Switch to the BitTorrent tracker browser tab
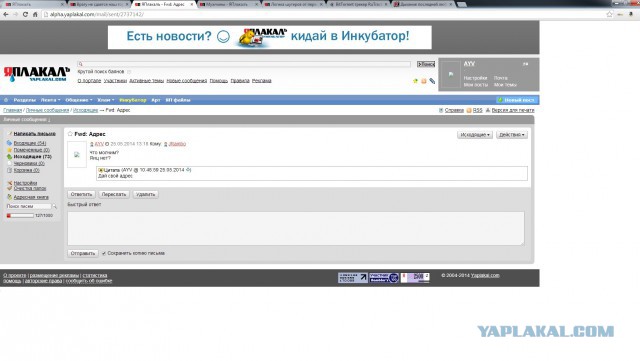Viewport: 640px width, 361px height. coord(358,4)
